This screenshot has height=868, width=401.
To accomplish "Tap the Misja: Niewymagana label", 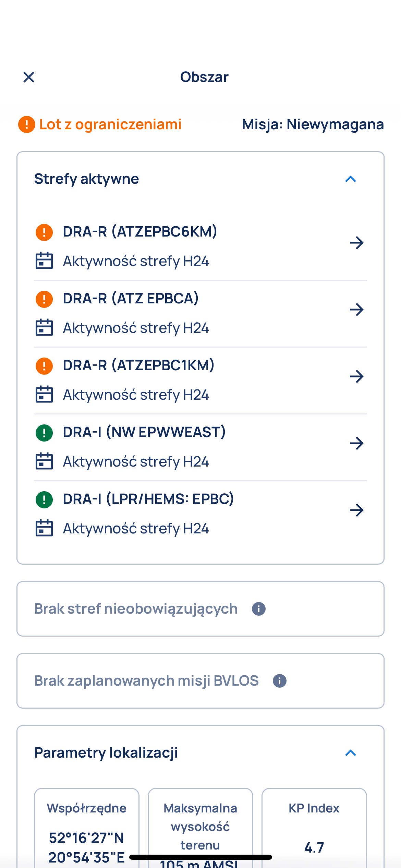I will (x=313, y=124).
